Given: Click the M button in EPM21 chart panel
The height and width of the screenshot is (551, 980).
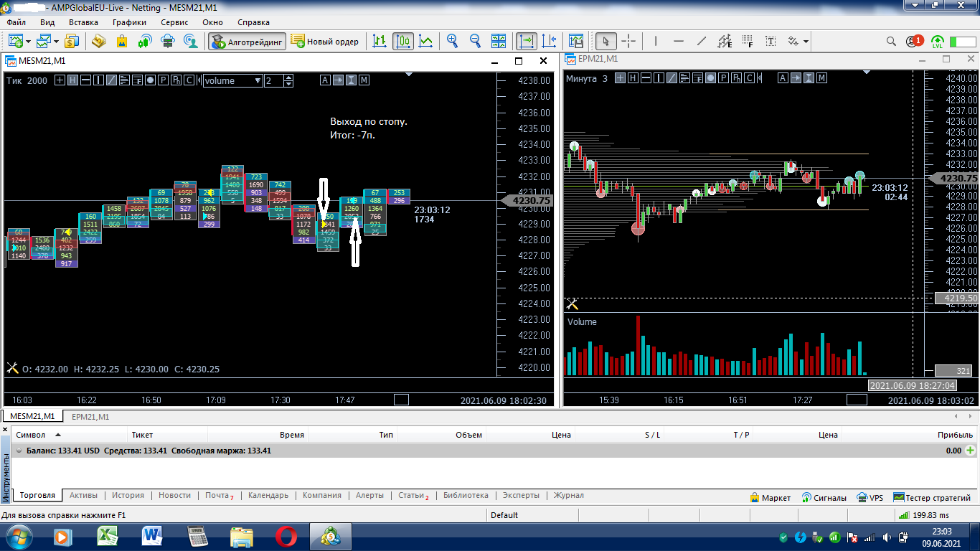Looking at the screenshot, I should (x=821, y=78).
